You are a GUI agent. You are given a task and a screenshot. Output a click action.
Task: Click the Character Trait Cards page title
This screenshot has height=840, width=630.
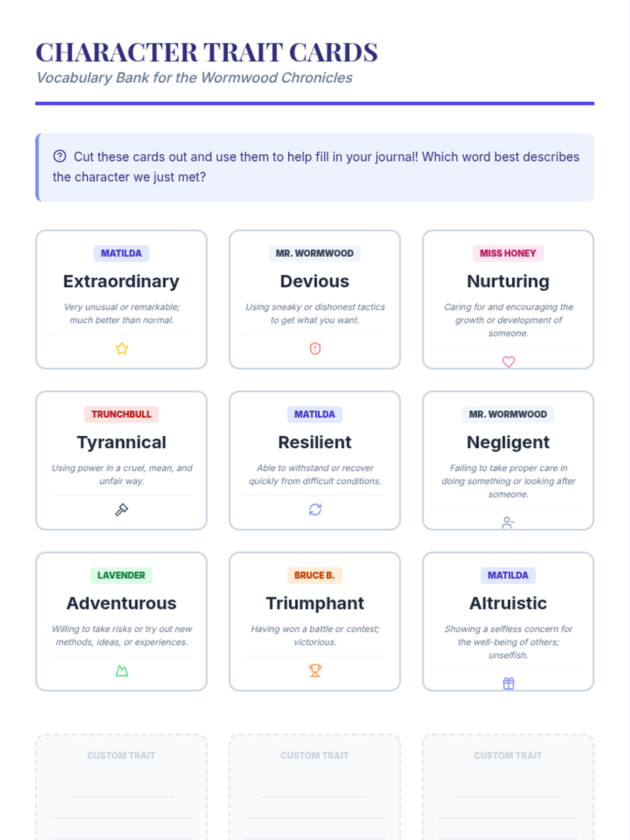(207, 52)
